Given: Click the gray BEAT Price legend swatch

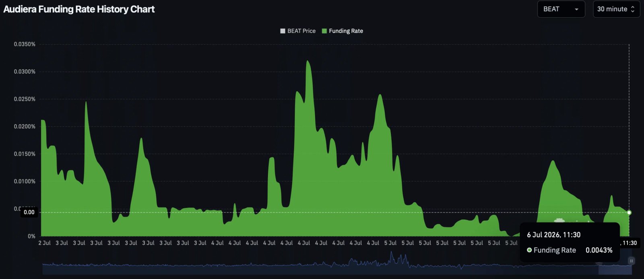Looking at the screenshot, I should tap(283, 31).
